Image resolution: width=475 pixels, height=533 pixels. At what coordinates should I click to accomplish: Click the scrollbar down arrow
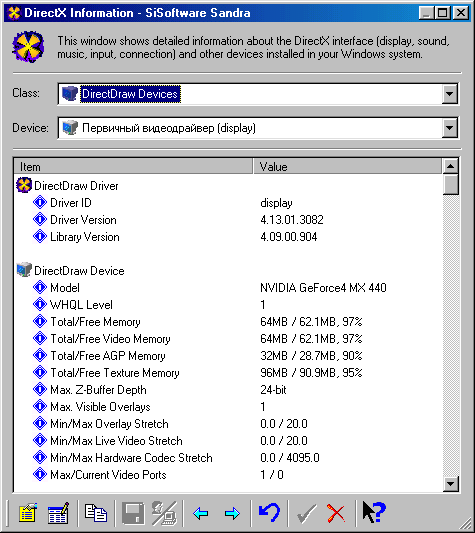coord(451,483)
